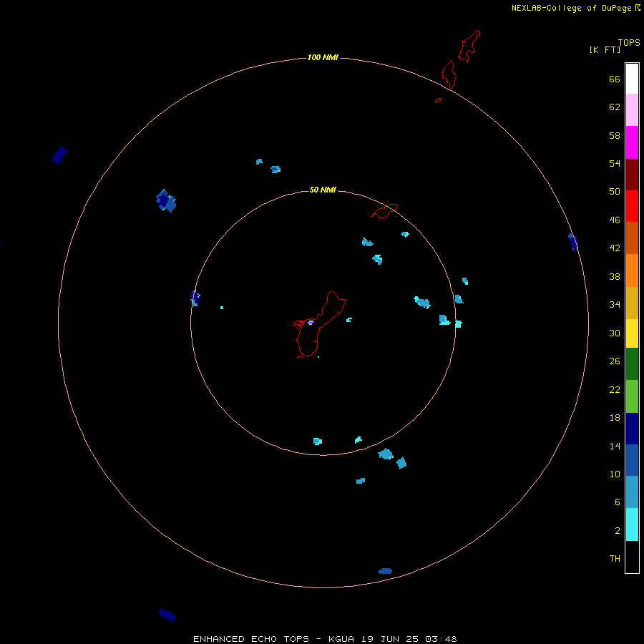The height and width of the screenshot is (644, 644).
Task: Click the 26 scale value
Action: pos(615,361)
